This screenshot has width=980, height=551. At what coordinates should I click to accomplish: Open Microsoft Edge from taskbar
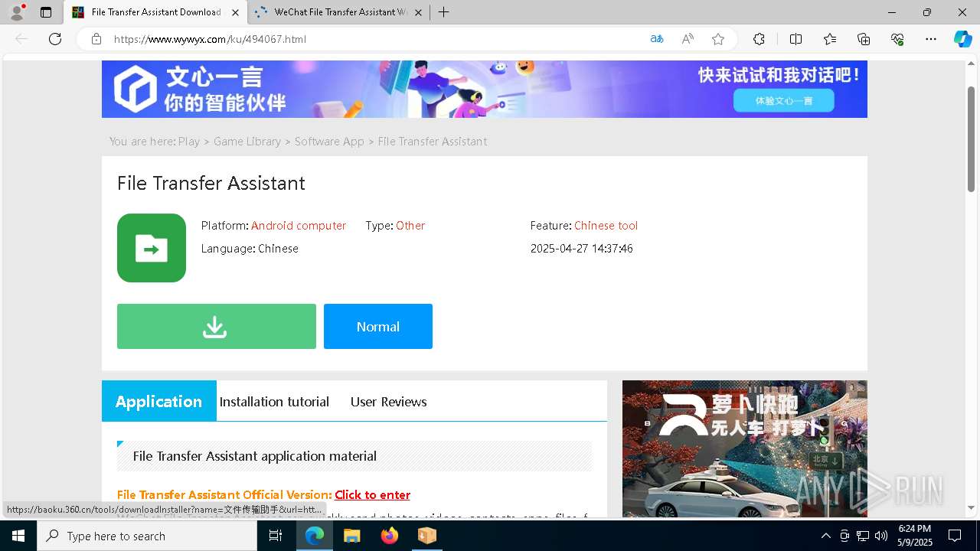pos(315,536)
